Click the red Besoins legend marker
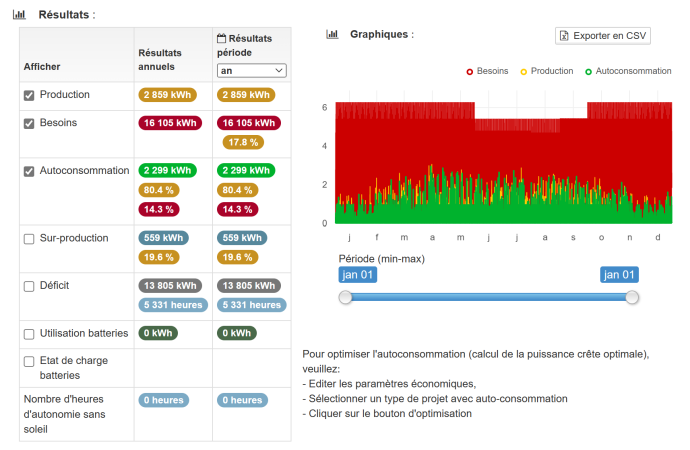690x450 pixels. tap(470, 72)
